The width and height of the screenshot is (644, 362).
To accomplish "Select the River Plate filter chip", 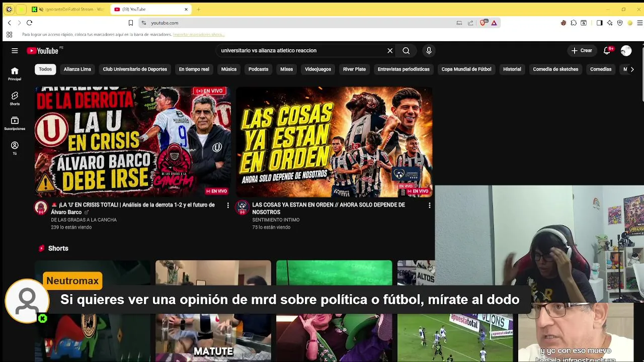I will click(354, 69).
